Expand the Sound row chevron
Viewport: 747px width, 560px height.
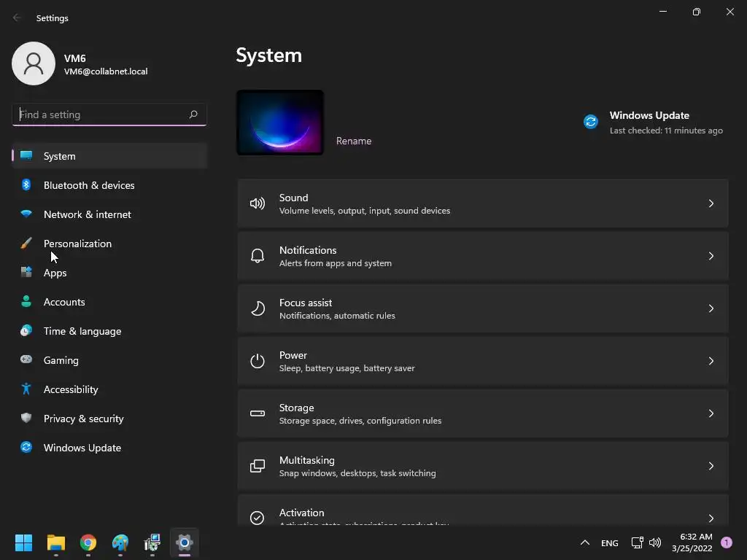711,204
